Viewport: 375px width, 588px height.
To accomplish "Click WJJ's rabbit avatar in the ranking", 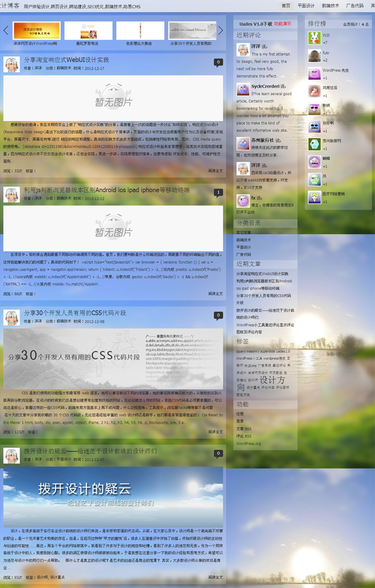I will pos(314,39).
